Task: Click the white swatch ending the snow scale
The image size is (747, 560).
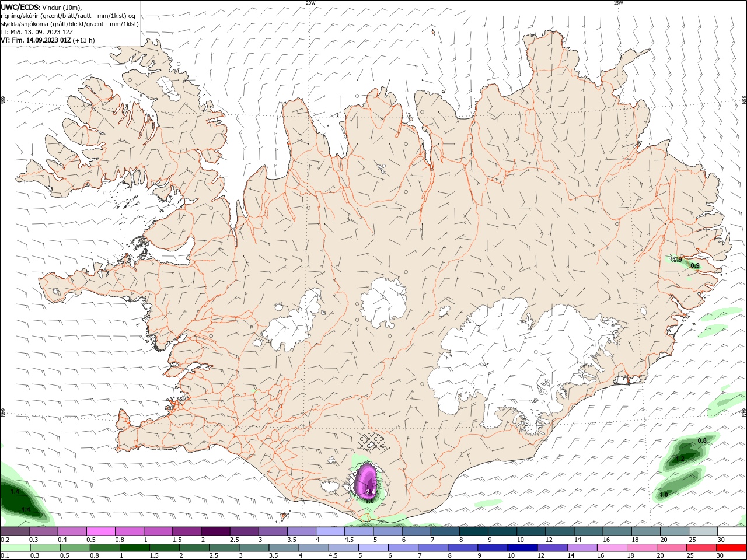Action: pos(731,531)
